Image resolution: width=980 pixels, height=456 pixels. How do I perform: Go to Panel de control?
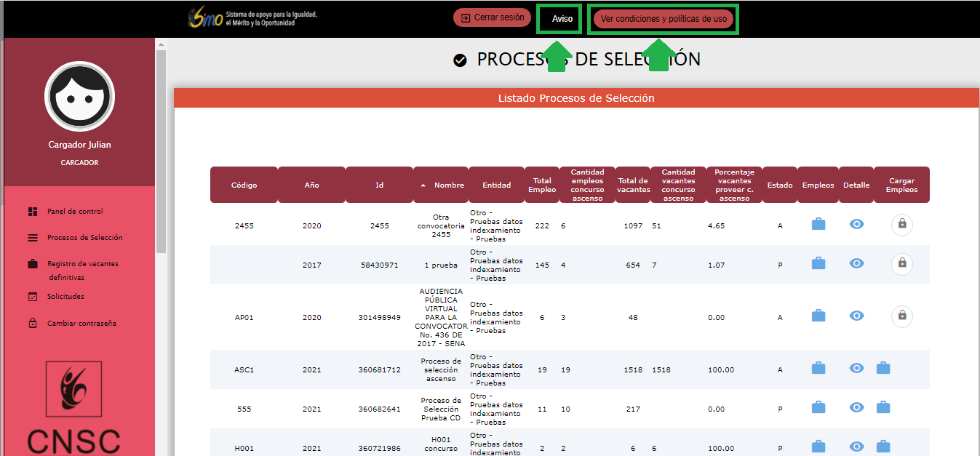75,212
